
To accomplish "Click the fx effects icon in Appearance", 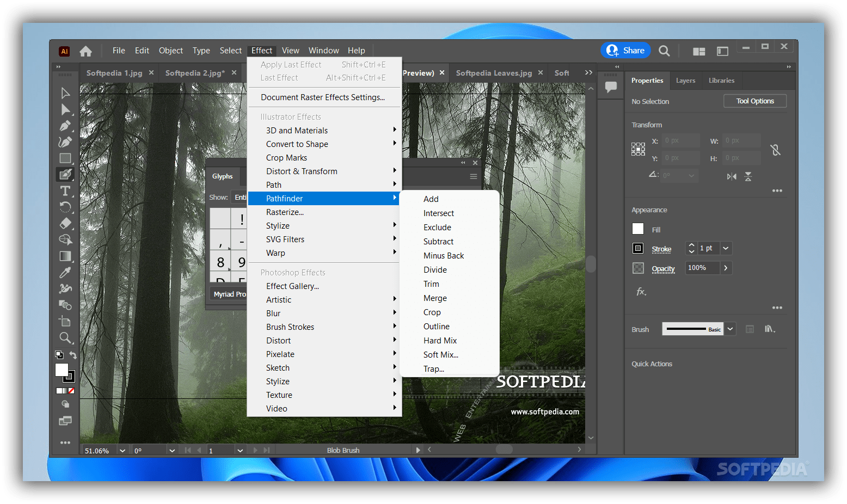I will (642, 292).
